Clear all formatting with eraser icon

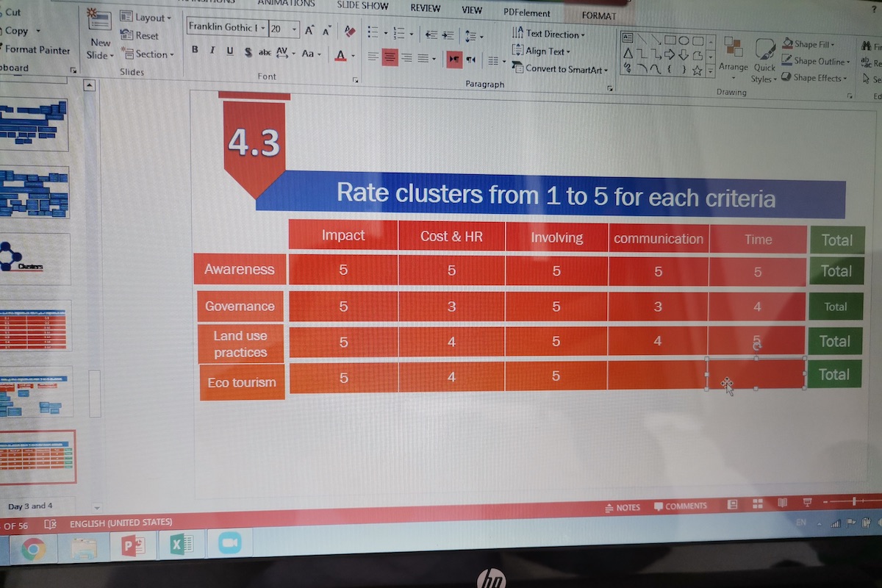[350, 31]
